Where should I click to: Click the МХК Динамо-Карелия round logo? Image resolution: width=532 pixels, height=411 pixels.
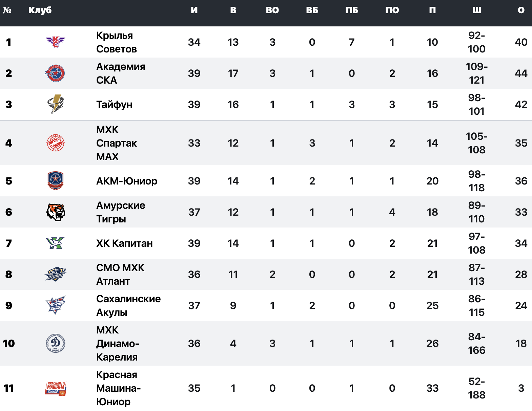click(x=55, y=343)
